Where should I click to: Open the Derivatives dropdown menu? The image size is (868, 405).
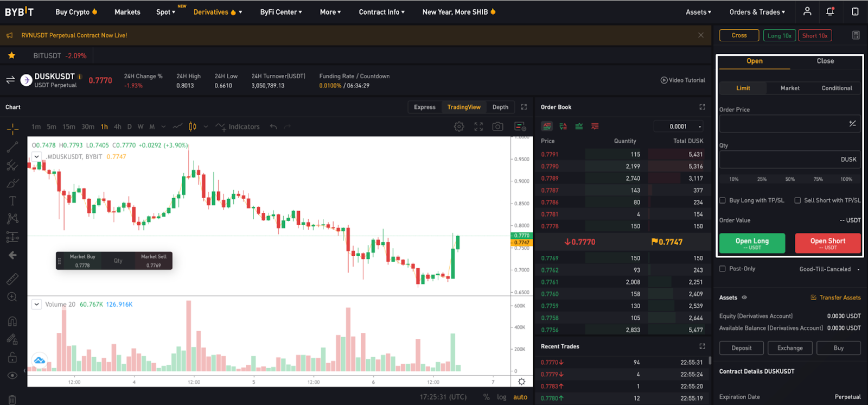tap(218, 12)
